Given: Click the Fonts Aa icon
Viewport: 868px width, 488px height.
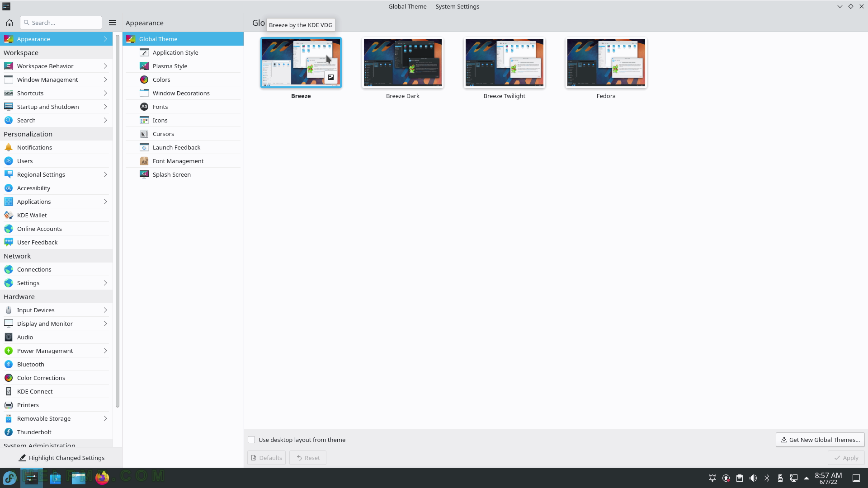Looking at the screenshot, I should coord(144,107).
